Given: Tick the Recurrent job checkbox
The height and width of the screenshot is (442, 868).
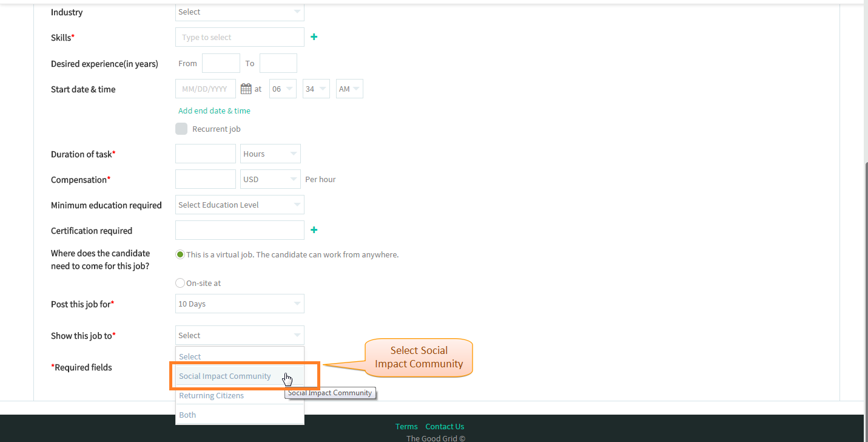Looking at the screenshot, I should [x=181, y=129].
